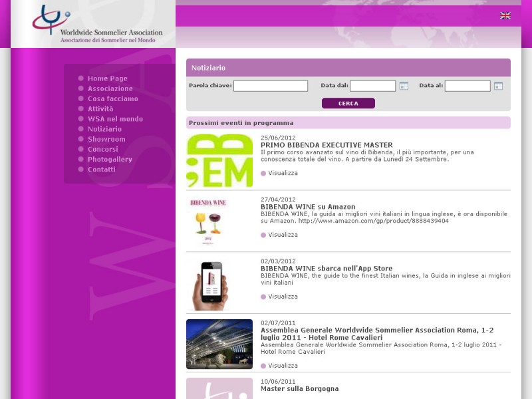Open WSA nel mondo page

[x=115, y=119]
